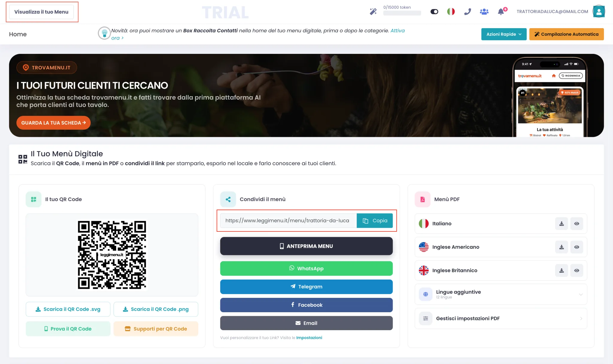Copy the menu link with Copia

(x=375, y=221)
